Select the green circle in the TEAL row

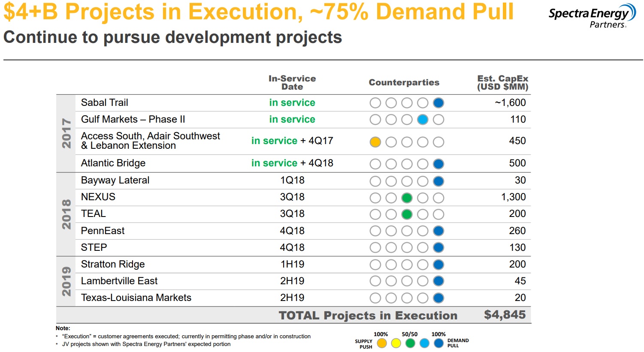(407, 214)
